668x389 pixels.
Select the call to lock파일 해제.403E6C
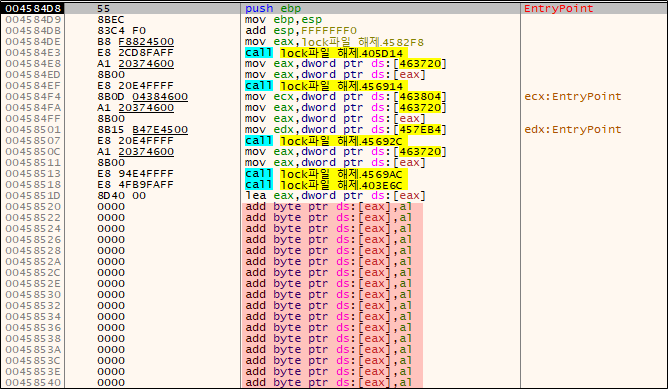tap(326, 185)
